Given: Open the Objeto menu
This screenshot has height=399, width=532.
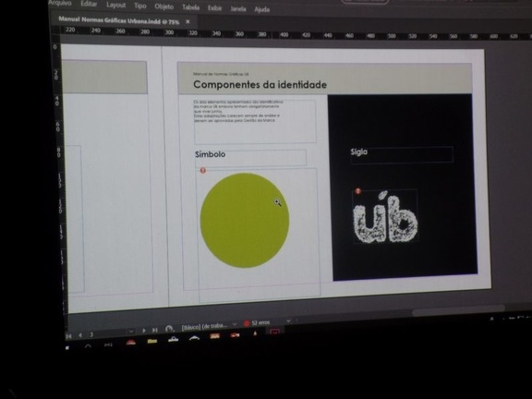Looking at the screenshot, I should coord(163,6).
